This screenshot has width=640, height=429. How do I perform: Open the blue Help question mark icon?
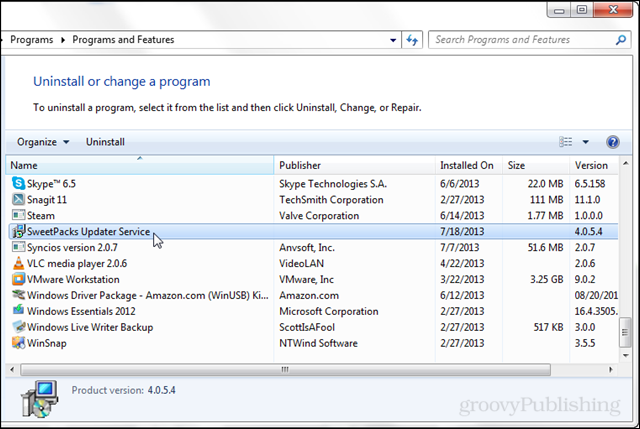[x=613, y=142]
